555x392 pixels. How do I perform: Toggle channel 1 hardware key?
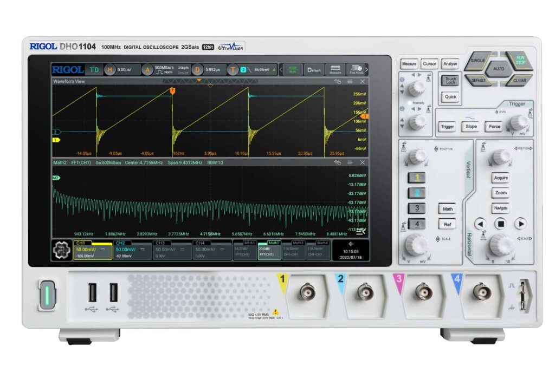(417, 178)
